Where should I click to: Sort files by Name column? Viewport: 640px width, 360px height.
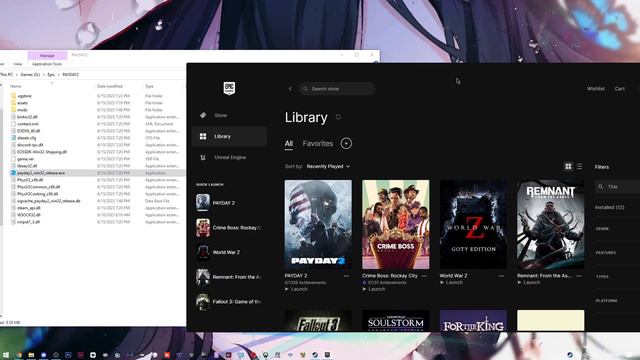pyautogui.click(x=16, y=86)
